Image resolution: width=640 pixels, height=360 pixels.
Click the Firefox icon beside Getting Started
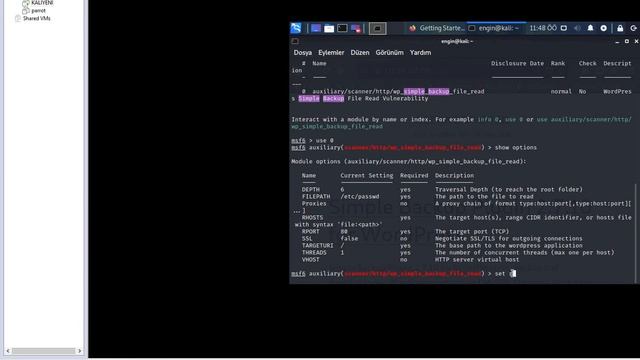click(x=412, y=28)
